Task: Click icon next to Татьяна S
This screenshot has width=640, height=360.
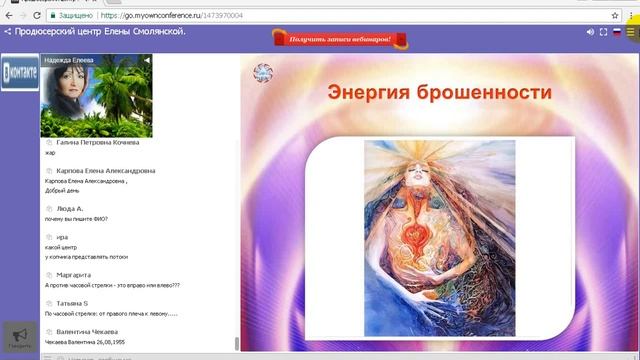Action: [49, 303]
